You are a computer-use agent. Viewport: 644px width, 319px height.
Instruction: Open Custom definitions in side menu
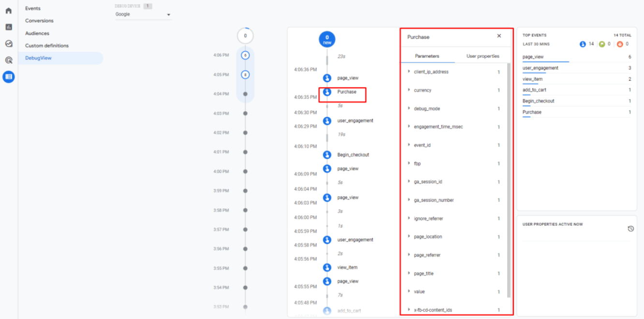coord(47,46)
